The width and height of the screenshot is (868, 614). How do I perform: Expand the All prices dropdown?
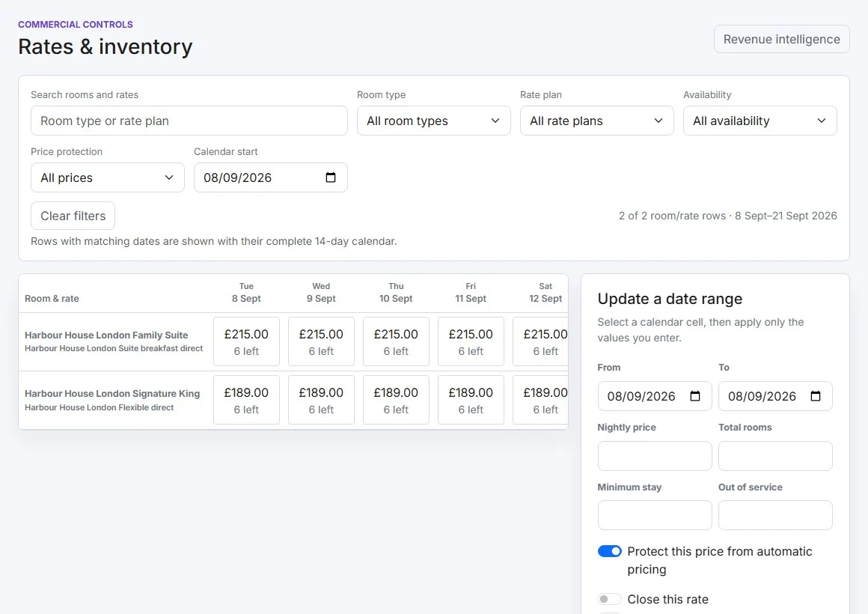[108, 177]
